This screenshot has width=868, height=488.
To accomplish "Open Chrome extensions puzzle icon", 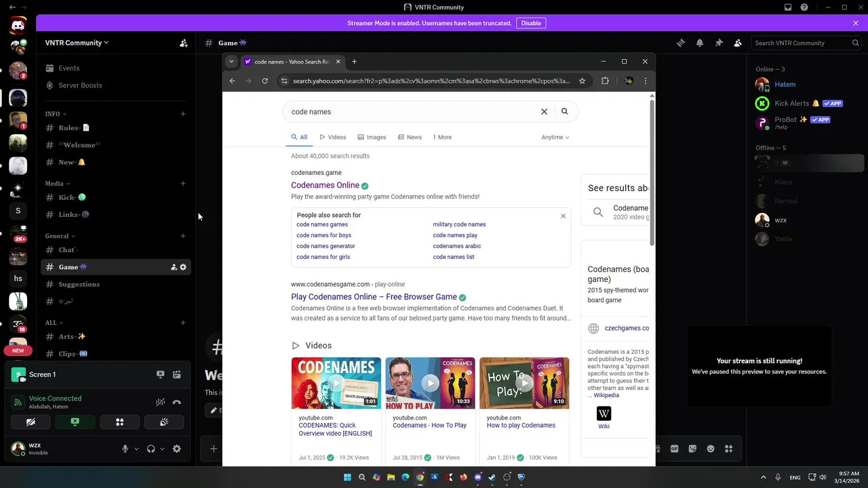I will [605, 81].
